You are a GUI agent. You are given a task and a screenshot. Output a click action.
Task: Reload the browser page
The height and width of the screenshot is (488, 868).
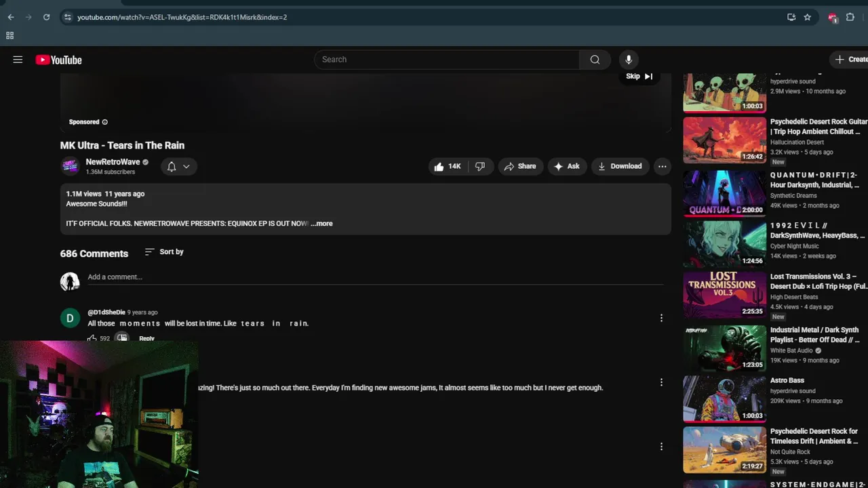coord(46,17)
